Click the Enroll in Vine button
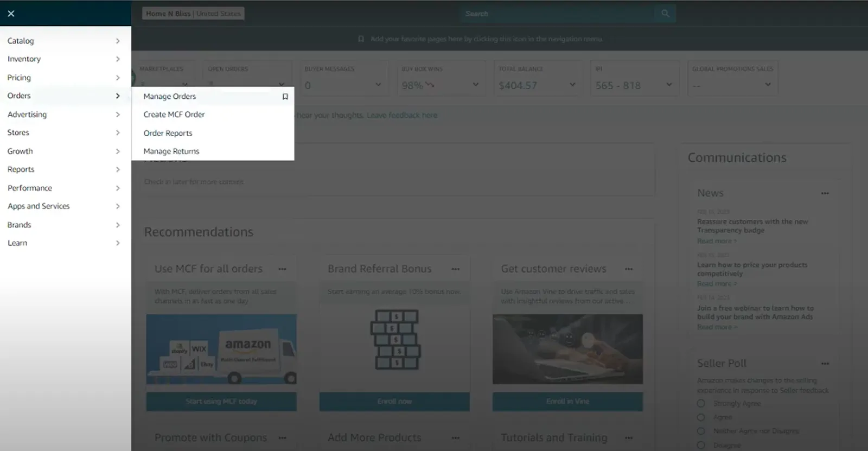868x451 pixels. pyautogui.click(x=567, y=402)
